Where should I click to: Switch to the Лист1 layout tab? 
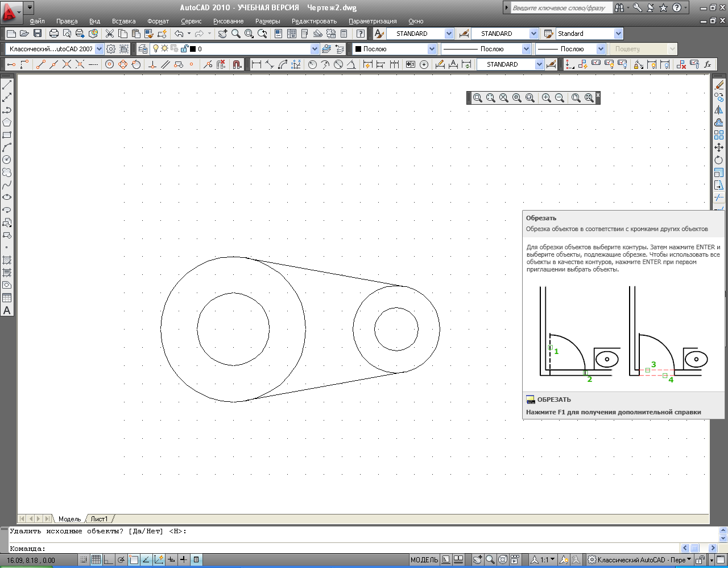tap(99, 519)
